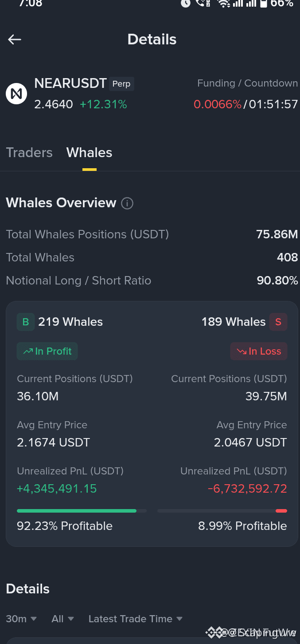The height and width of the screenshot is (644, 300).
Task: Switch to the Traders tab
Action: (29, 153)
